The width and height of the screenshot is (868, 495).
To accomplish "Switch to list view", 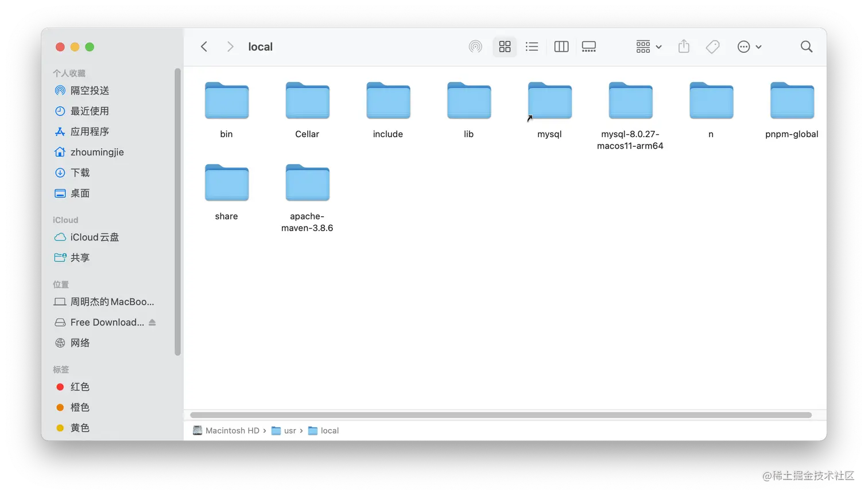I will 532,46.
